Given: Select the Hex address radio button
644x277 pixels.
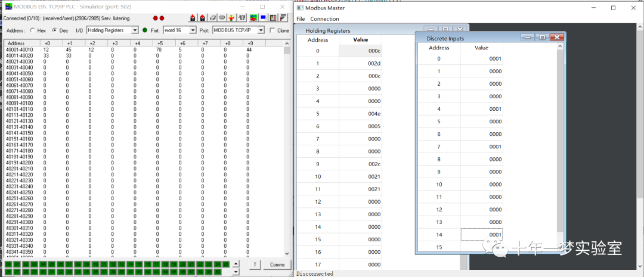Looking at the screenshot, I should click(x=32, y=30).
